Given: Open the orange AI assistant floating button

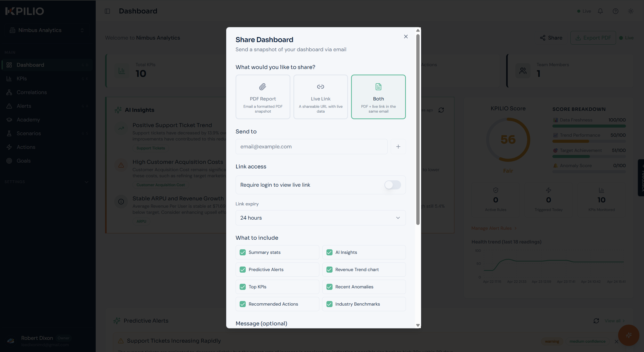Looking at the screenshot, I should pos(629,335).
